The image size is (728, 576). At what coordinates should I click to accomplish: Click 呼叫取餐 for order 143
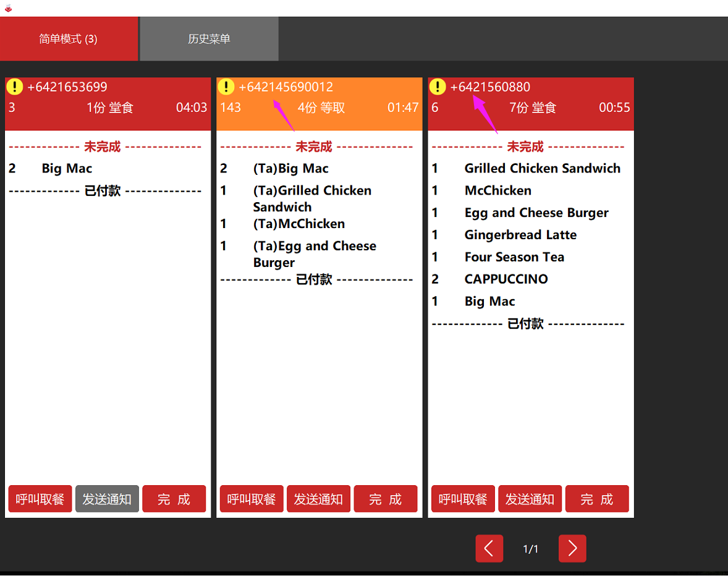pos(252,499)
